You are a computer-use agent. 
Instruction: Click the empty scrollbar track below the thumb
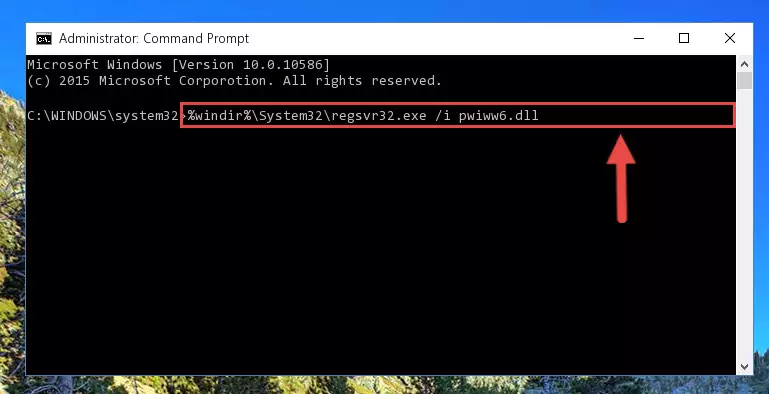click(x=744, y=223)
